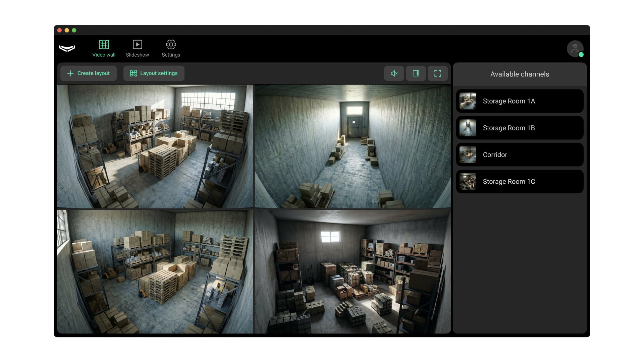Toggle the side panel visibility icon

[416, 73]
